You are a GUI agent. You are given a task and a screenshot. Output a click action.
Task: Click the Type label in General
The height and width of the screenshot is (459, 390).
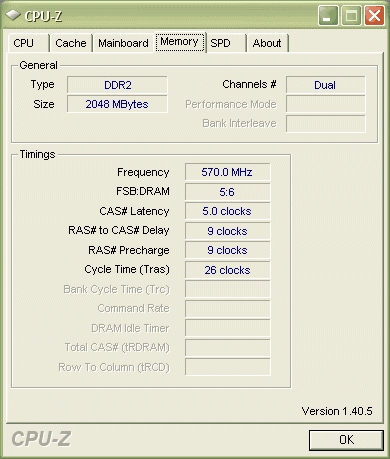point(42,85)
